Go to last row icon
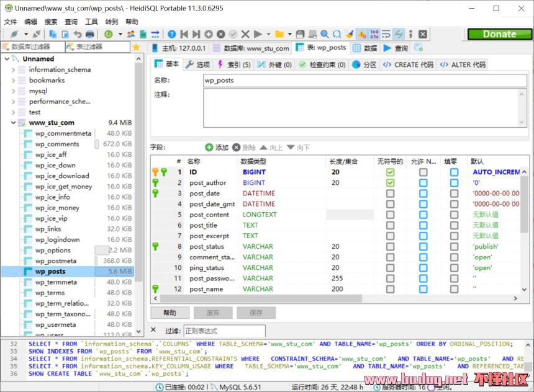This screenshot has height=392, width=534. click(x=196, y=34)
